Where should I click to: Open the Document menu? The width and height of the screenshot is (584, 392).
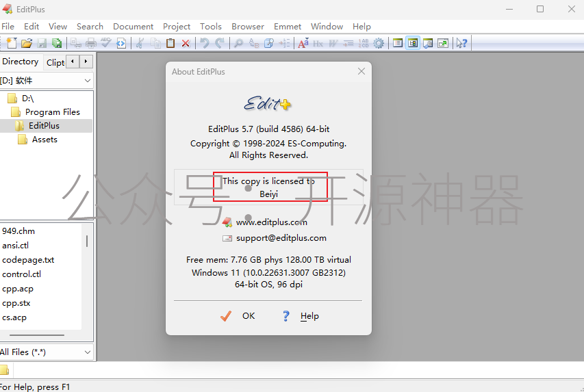click(x=133, y=27)
